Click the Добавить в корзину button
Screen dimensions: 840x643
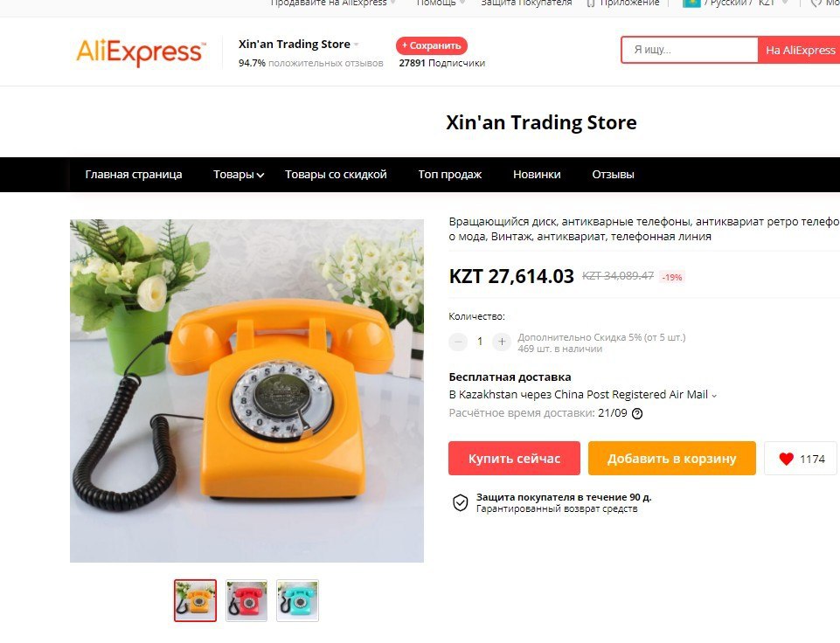coord(672,459)
